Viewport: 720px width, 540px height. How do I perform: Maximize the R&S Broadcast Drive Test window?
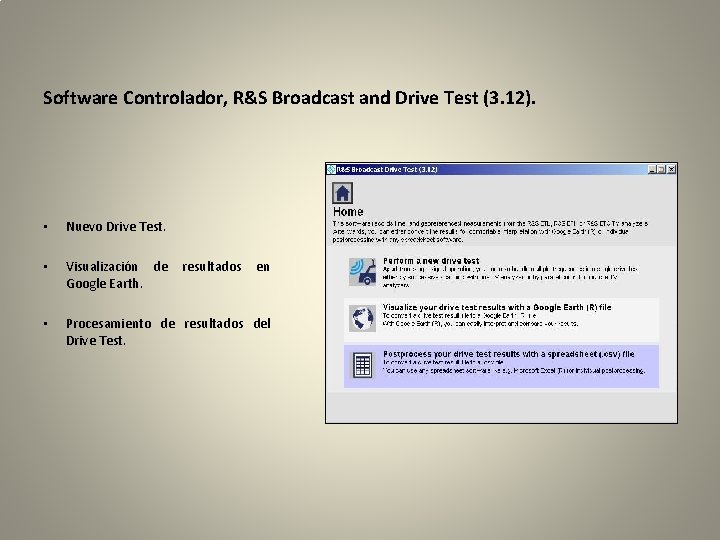pyautogui.click(x=662, y=169)
